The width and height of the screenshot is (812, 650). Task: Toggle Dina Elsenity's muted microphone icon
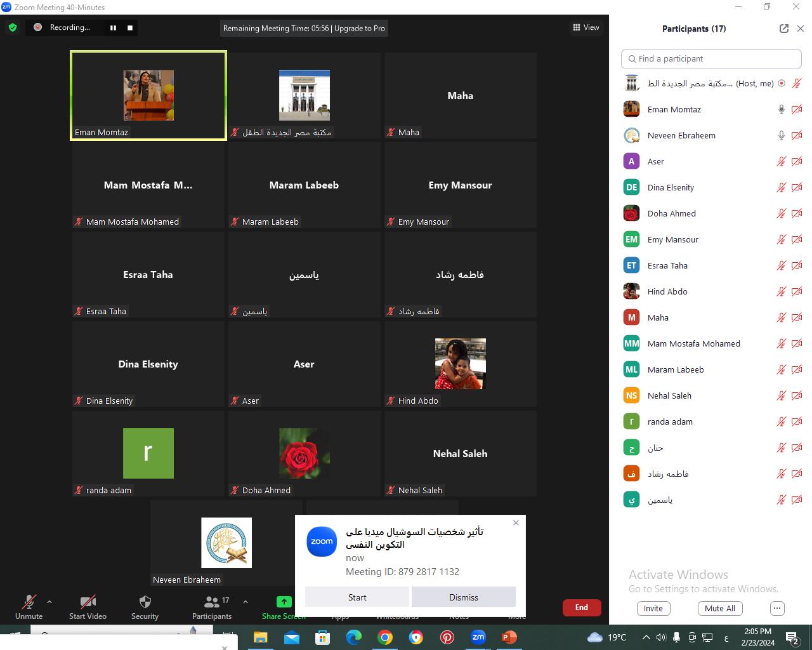coord(782,187)
